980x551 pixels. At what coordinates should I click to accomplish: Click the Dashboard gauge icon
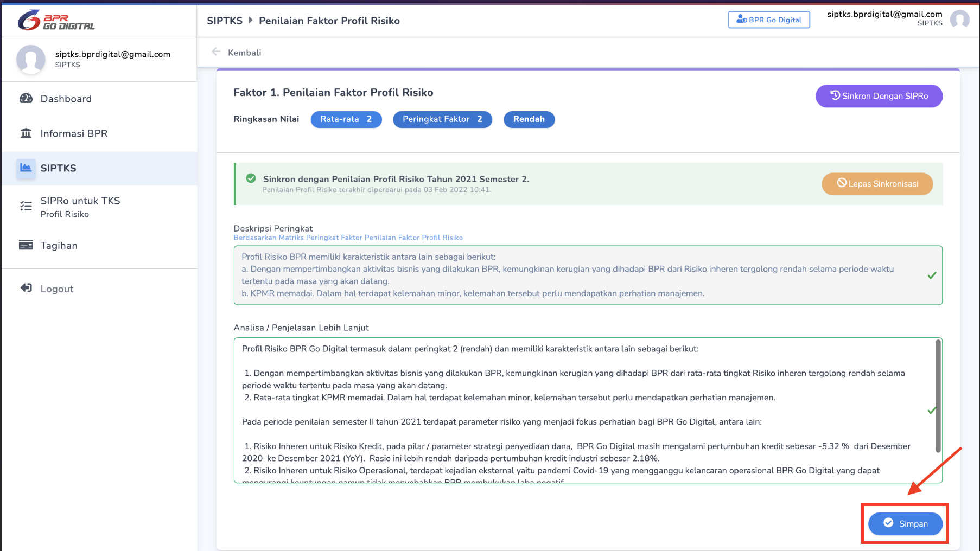26,99
